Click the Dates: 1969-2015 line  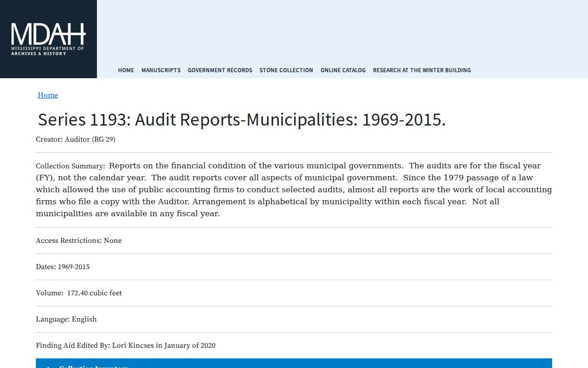[x=63, y=267]
